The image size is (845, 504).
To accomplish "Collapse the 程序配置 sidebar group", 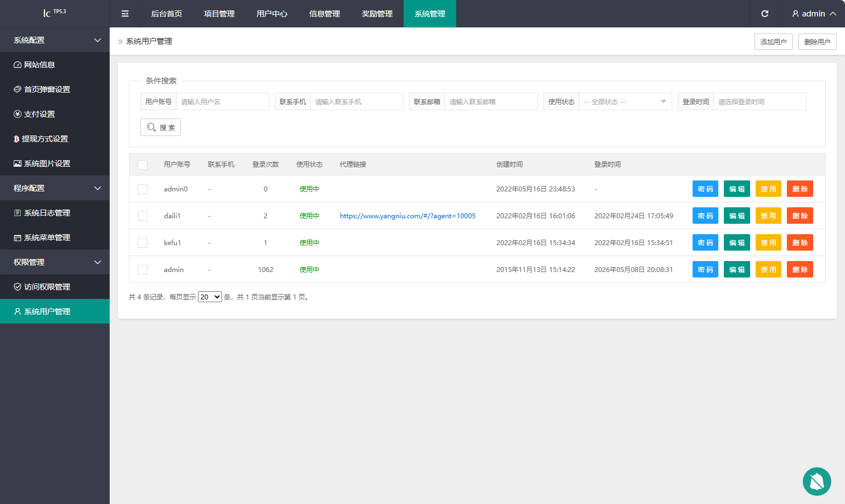I will 55,188.
